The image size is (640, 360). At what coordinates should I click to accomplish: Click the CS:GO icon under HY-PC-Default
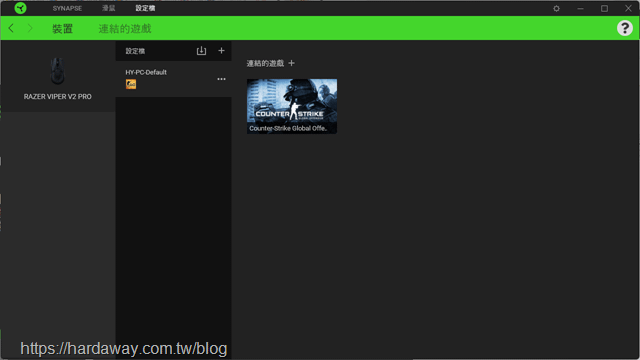[131, 84]
